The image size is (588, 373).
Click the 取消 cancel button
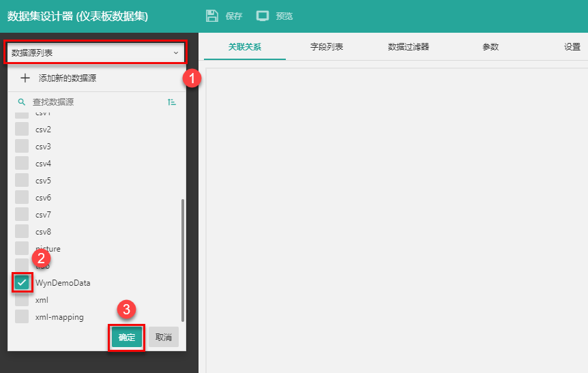[164, 337]
